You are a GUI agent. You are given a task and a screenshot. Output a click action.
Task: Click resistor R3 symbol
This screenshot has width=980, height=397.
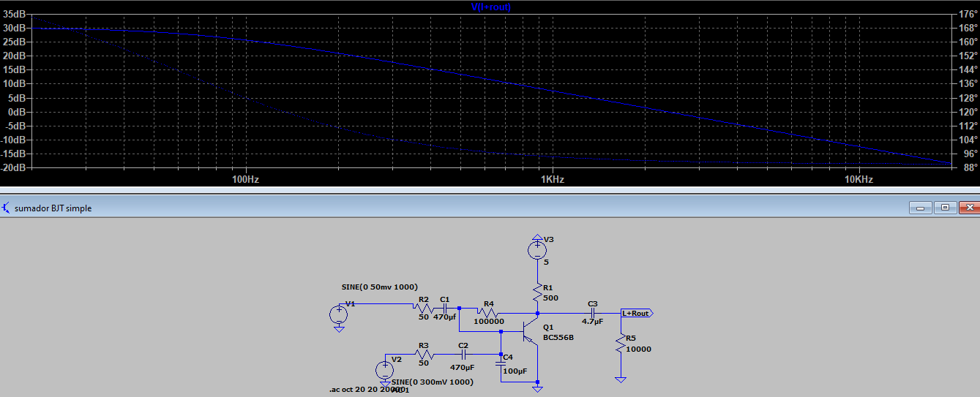tap(423, 355)
